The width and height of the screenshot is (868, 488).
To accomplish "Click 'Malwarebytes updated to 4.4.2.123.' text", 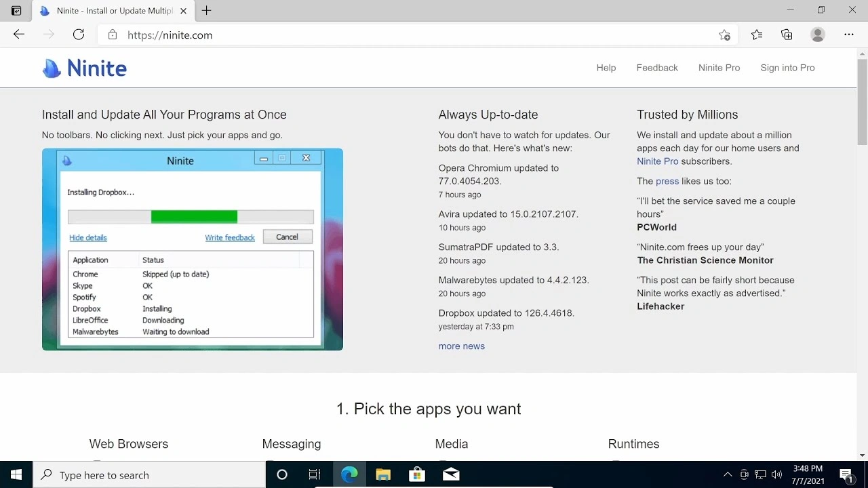I will coord(513,280).
